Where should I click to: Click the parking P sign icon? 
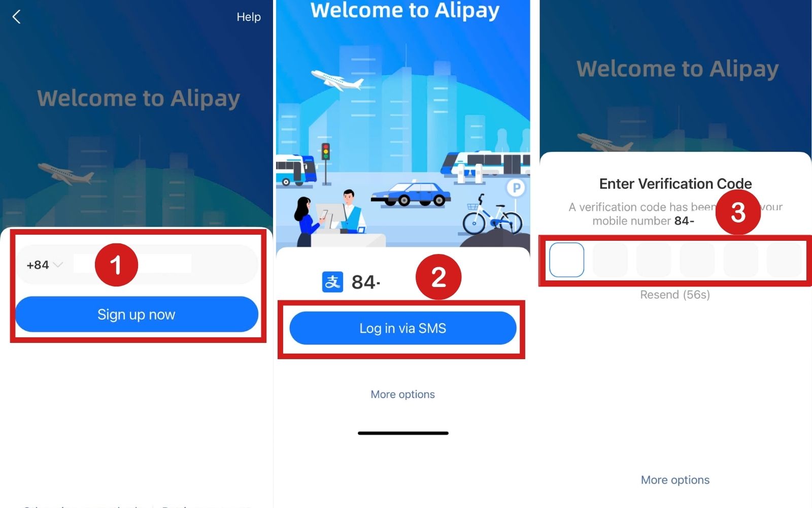(x=516, y=188)
